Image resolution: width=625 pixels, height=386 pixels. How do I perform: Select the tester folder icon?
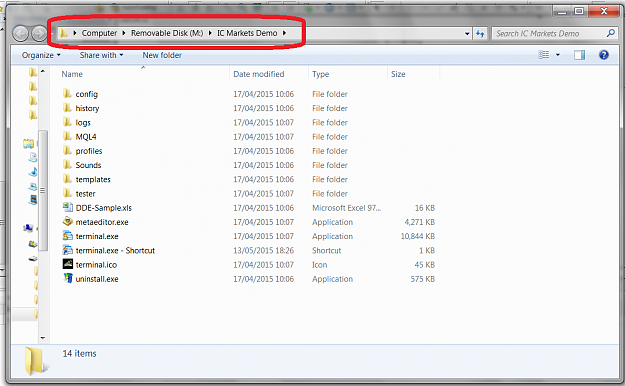coord(67,193)
